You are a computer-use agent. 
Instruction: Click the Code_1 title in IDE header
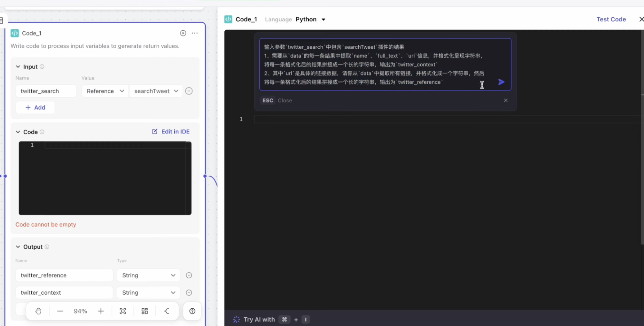tap(246, 19)
